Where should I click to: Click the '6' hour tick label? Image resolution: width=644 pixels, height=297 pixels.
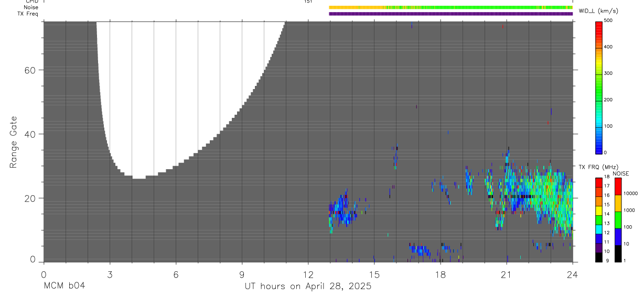(x=176, y=274)
